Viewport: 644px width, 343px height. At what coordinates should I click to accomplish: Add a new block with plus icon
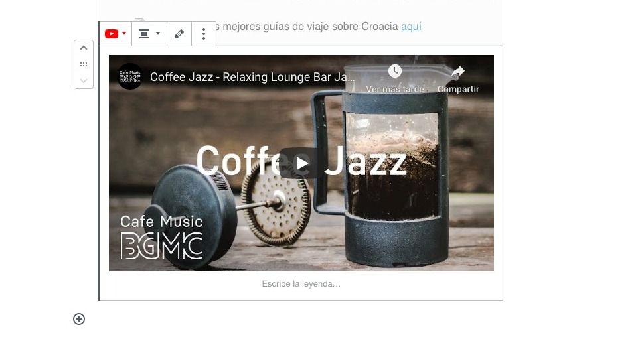coord(79,319)
